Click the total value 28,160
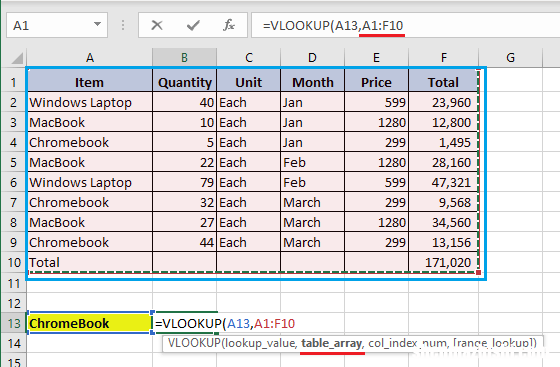The image size is (560, 367). (x=443, y=162)
